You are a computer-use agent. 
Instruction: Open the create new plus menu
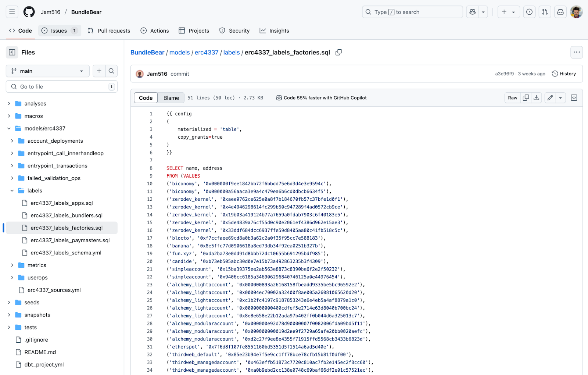(509, 12)
